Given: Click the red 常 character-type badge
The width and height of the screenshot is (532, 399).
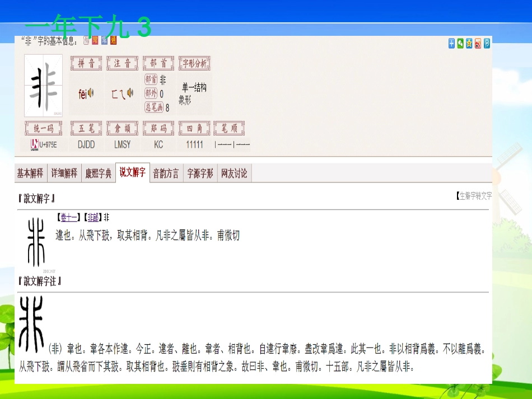Looking at the screenshot, I should [95, 40].
